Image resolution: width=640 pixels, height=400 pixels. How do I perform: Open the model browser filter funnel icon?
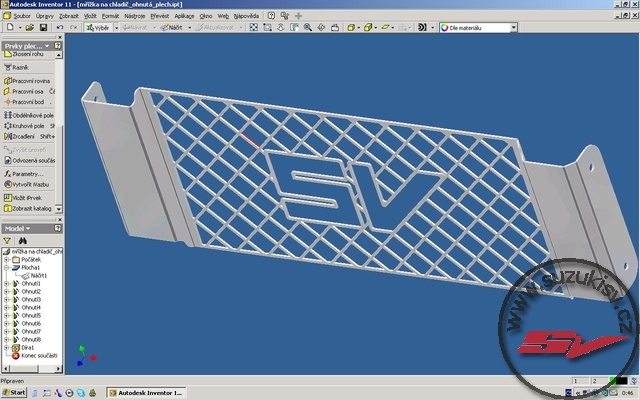tap(7, 241)
